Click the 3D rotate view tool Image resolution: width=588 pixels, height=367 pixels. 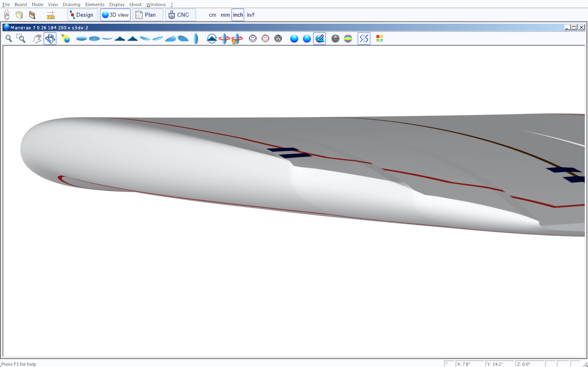click(x=50, y=39)
